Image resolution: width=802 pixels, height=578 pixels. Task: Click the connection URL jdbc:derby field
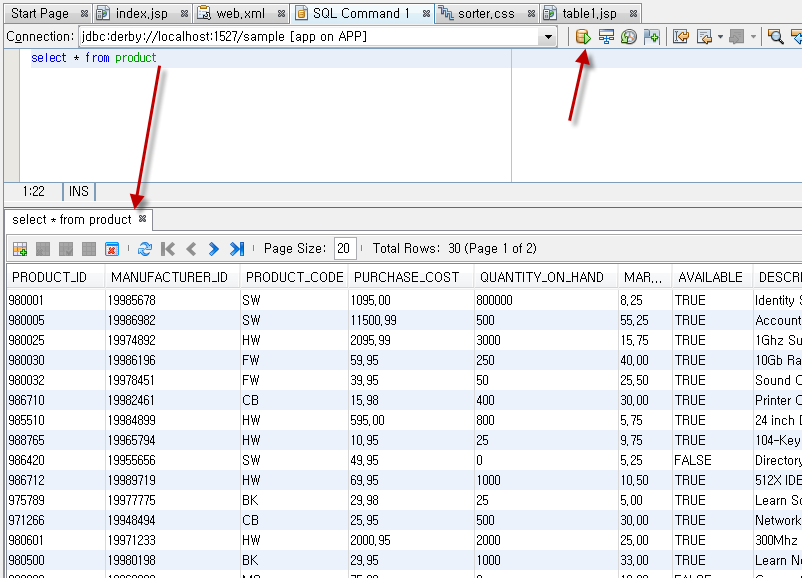coord(308,37)
